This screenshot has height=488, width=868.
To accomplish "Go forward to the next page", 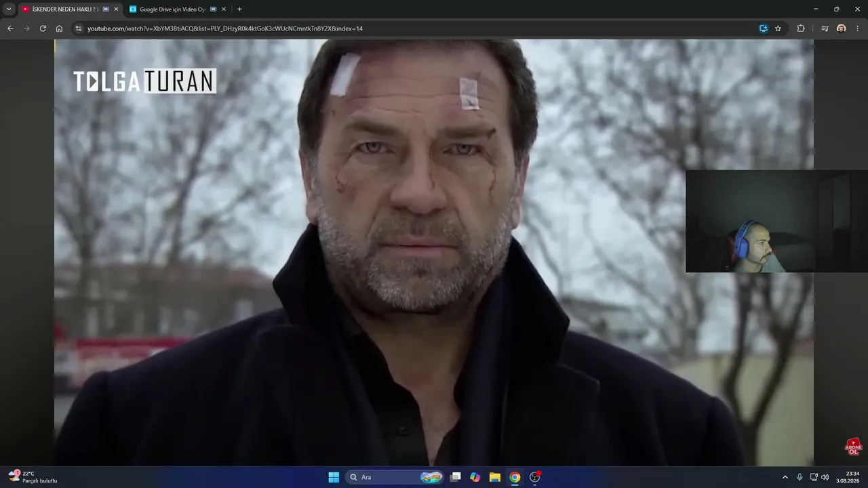I will (26, 28).
